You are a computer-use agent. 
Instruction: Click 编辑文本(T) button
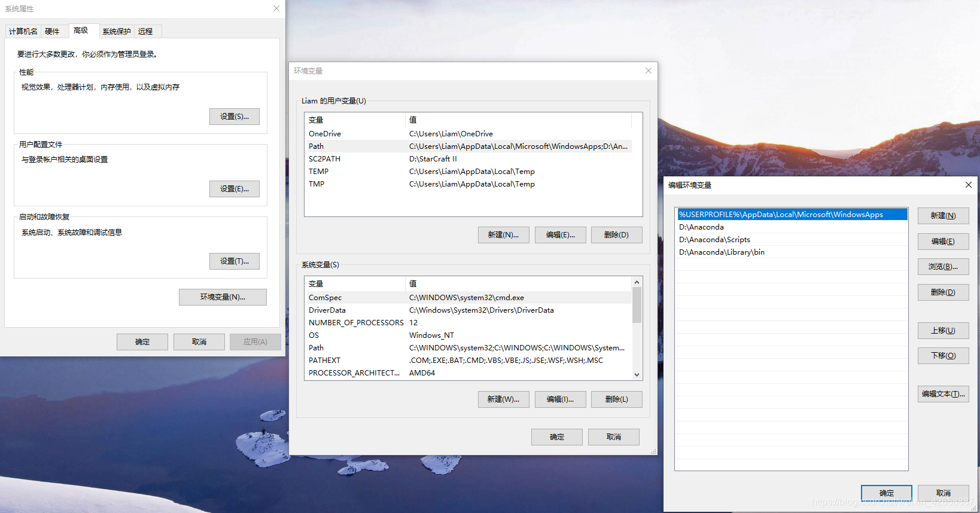click(x=944, y=394)
